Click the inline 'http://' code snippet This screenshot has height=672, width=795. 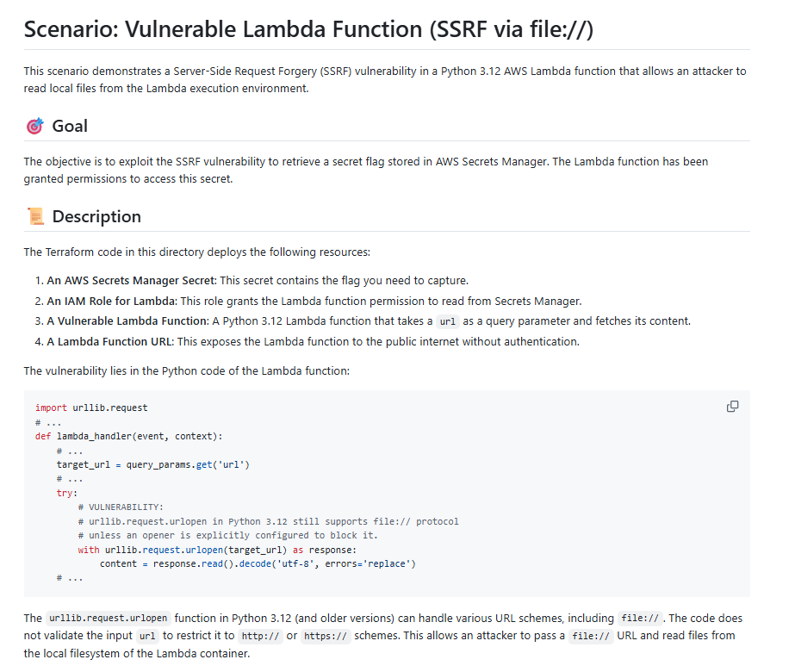tap(261, 636)
